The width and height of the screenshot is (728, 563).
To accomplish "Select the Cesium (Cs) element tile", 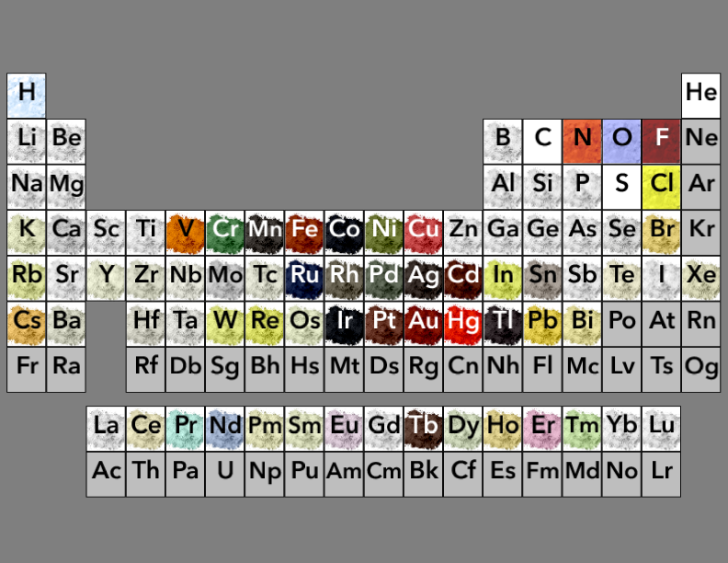I will click(x=27, y=322).
